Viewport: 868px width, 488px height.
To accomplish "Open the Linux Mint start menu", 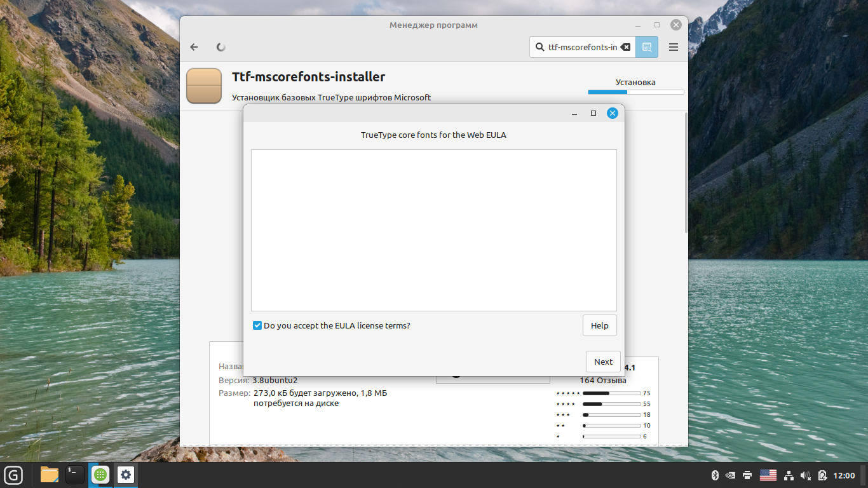I will point(13,475).
